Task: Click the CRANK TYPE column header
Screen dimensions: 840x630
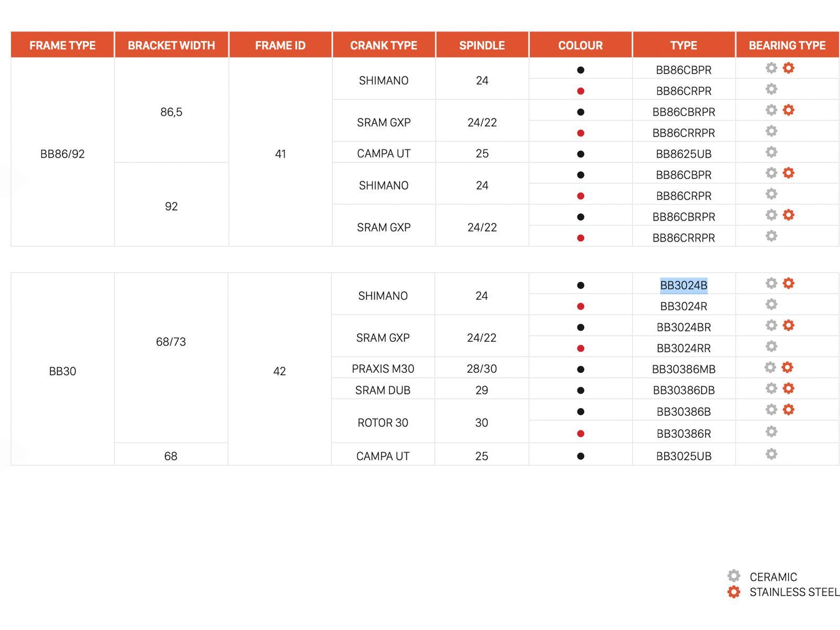Action: pos(383,45)
